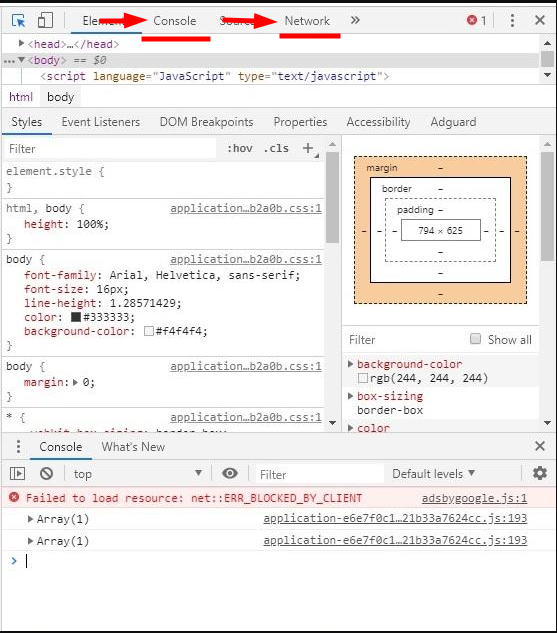The width and height of the screenshot is (557, 633).
Task: Activate the inspect element picker icon
Action: (x=18, y=20)
